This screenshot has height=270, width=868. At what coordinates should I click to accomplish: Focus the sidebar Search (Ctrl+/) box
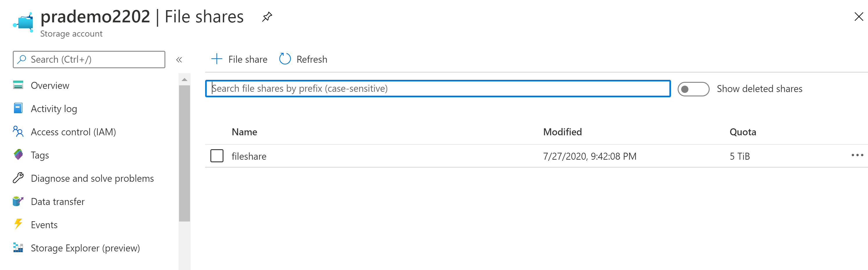(x=89, y=60)
